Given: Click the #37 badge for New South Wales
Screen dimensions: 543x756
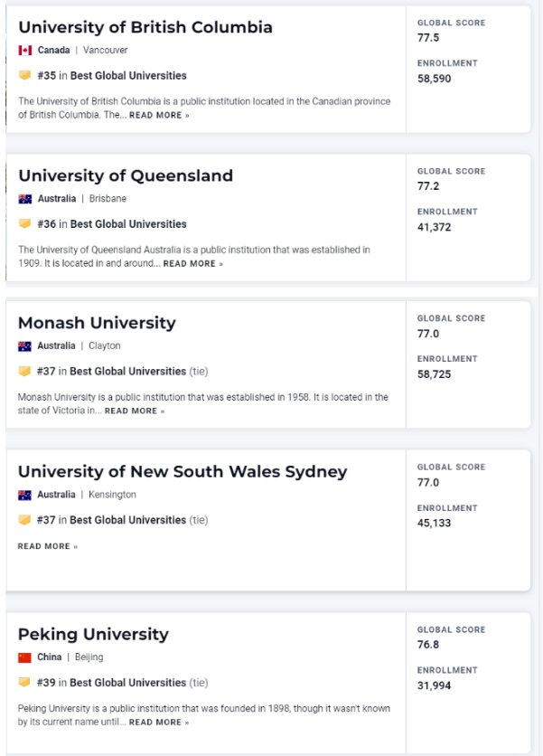Looking at the screenshot, I should coord(24,520).
